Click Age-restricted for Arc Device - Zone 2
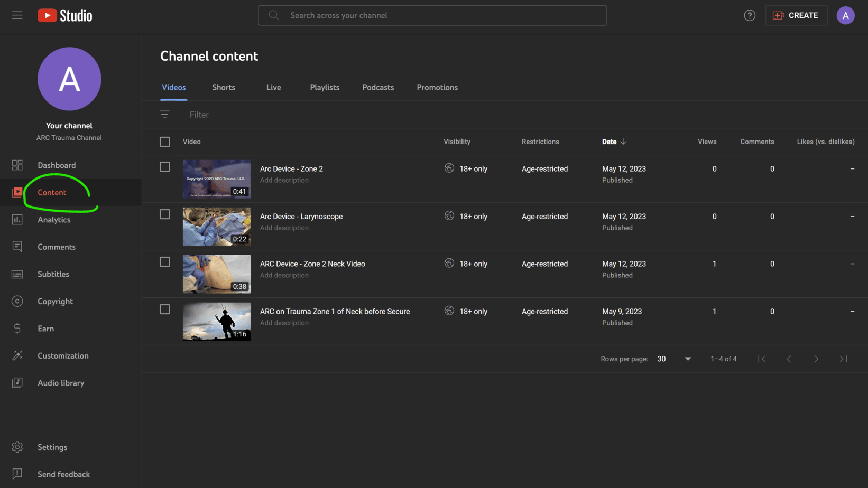The image size is (868, 488). coord(544,169)
